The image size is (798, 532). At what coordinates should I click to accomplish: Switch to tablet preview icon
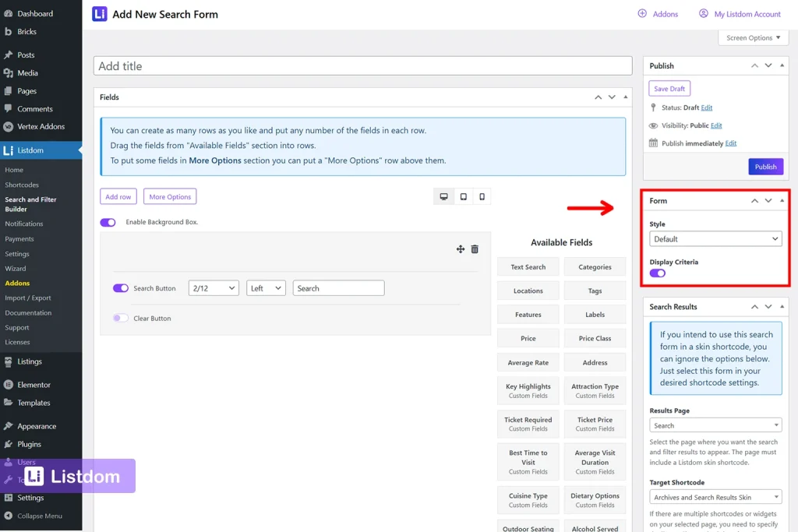point(463,196)
